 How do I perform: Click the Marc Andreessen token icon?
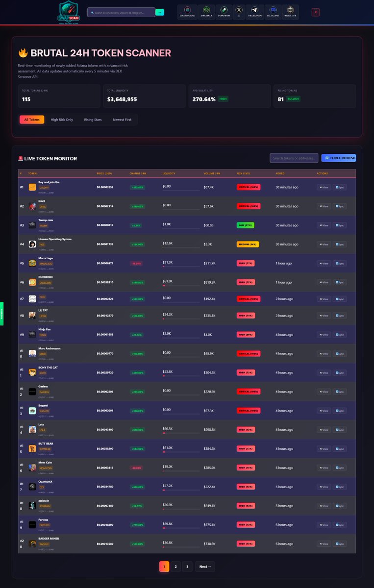point(32,353)
